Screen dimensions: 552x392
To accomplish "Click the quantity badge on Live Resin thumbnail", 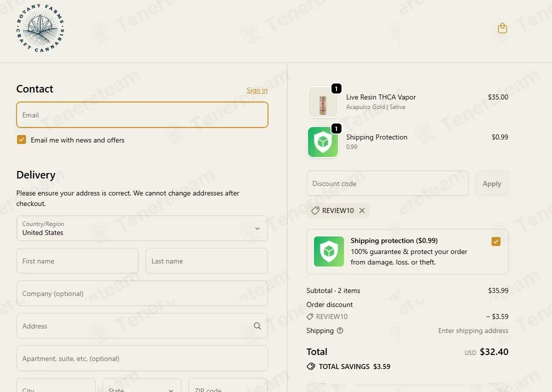I will (336, 88).
